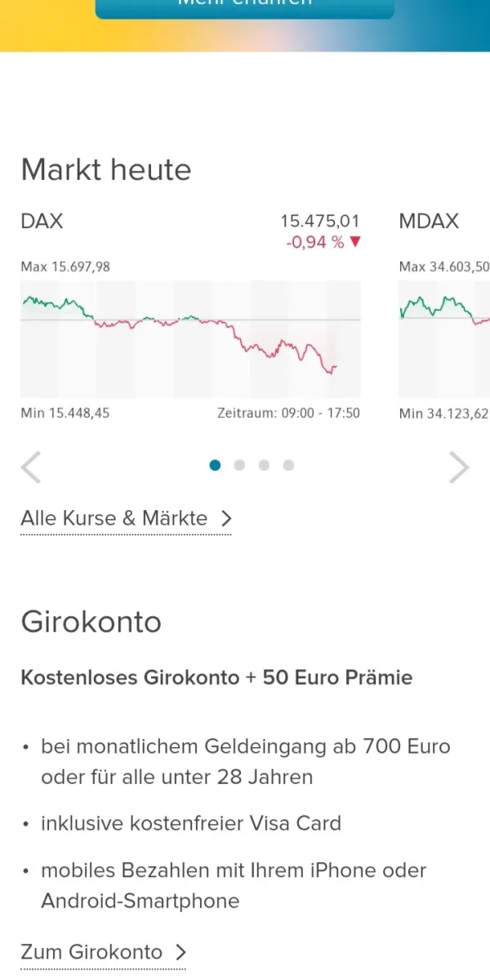Click red down triangle next to -0,94 %
Screen dimensions: 490x980
coord(354,243)
